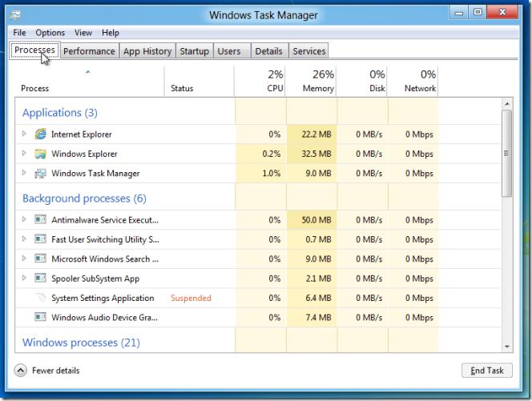This screenshot has width=532, height=401.
Task: Click the Task Manager title bar icon
Action: click(15, 15)
